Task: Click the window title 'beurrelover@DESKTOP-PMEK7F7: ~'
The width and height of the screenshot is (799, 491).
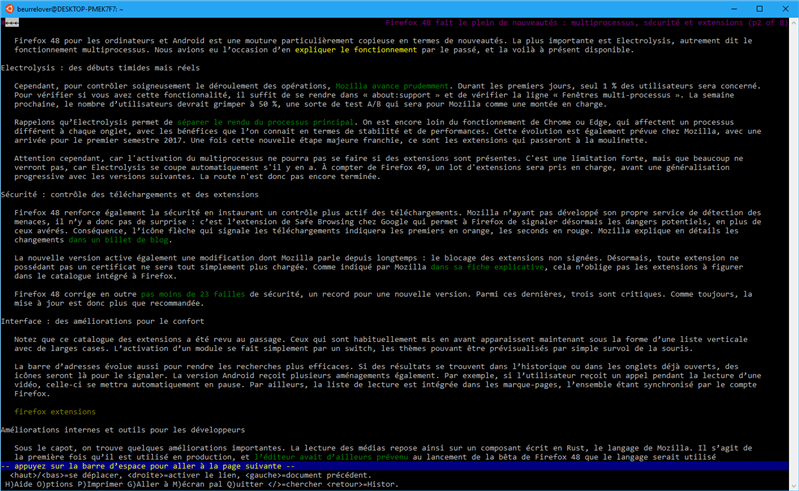Action: (70, 9)
